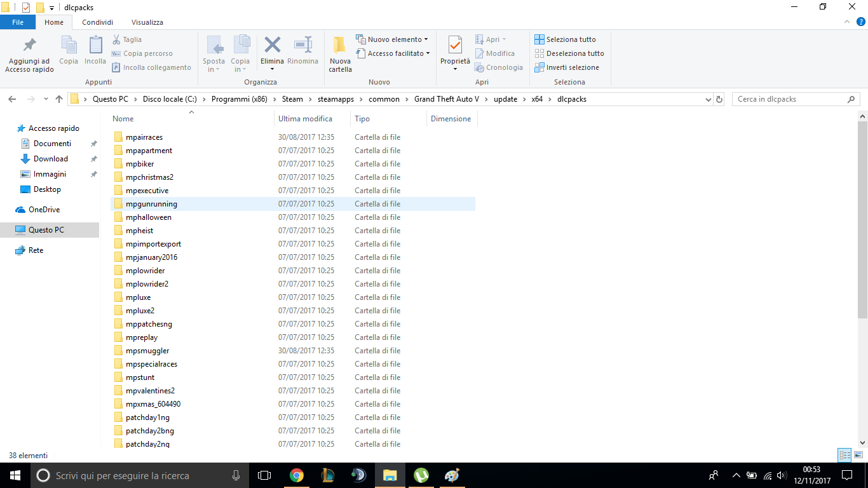Viewport: 868px width, 488px height.
Task: Click Copia percorso in ribbon
Action: pos(142,53)
